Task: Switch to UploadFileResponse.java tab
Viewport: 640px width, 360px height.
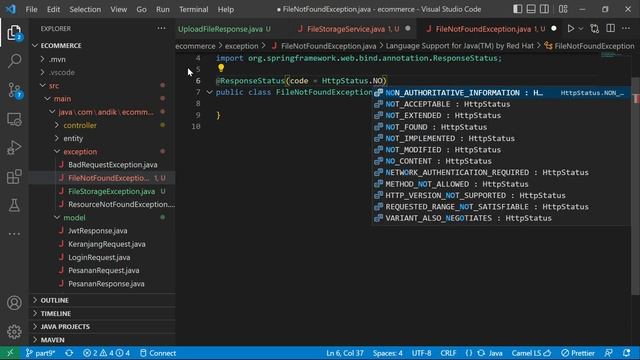Action: pyautogui.click(x=224, y=29)
